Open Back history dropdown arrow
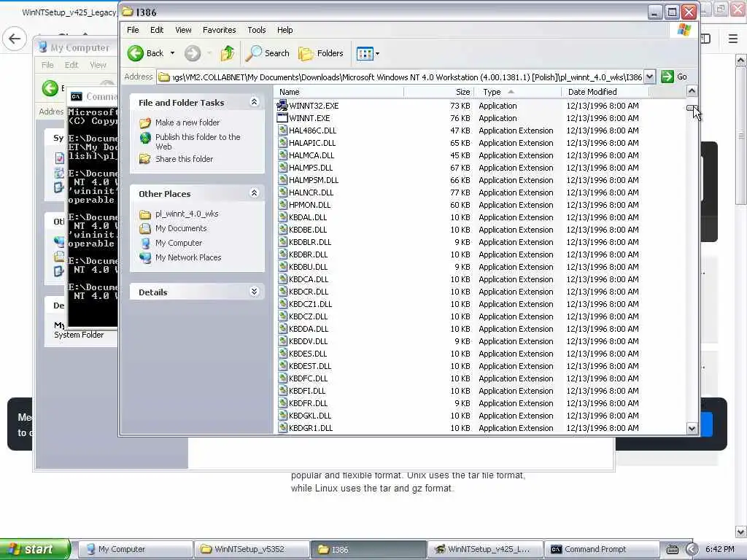Screen dimensions: 747x560 (x=172, y=53)
